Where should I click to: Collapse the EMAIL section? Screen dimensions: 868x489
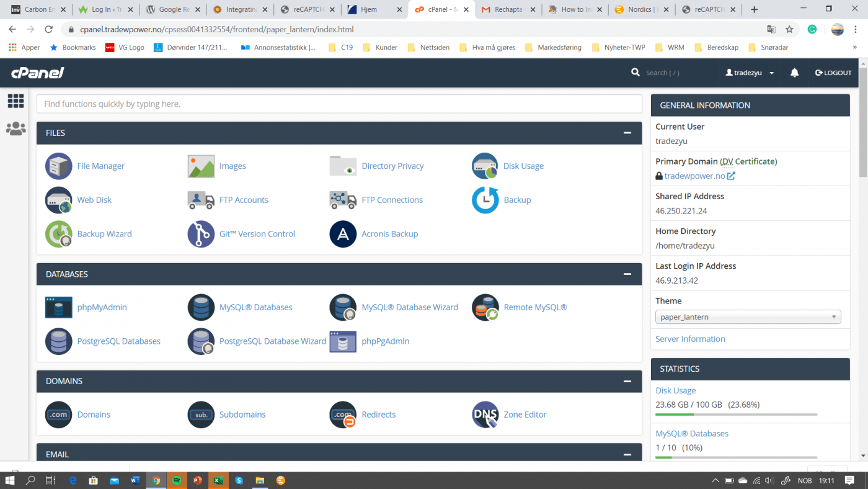(x=627, y=454)
